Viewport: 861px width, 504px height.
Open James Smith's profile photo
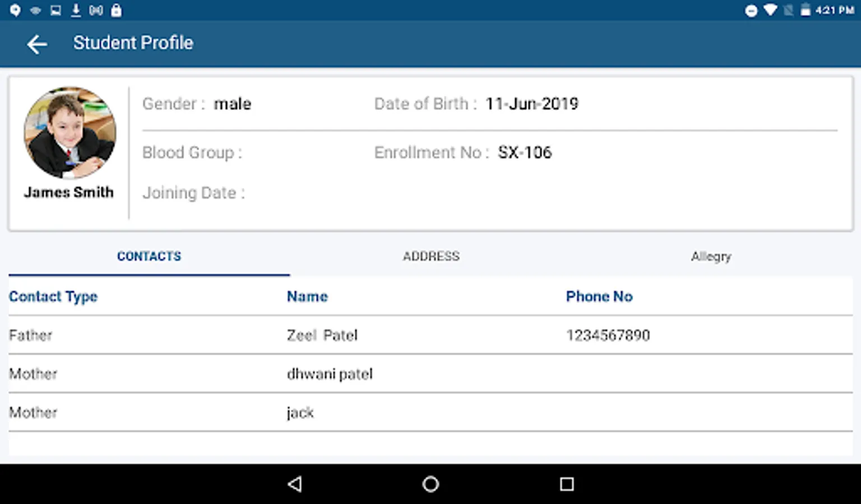pyautogui.click(x=70, y=133)
